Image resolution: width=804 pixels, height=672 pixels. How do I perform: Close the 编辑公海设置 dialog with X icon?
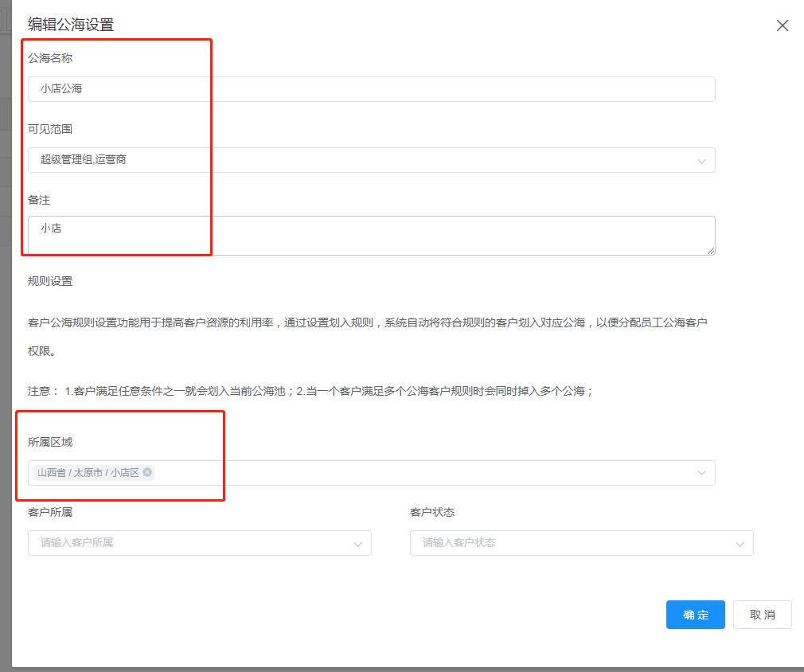coord(782,25)
